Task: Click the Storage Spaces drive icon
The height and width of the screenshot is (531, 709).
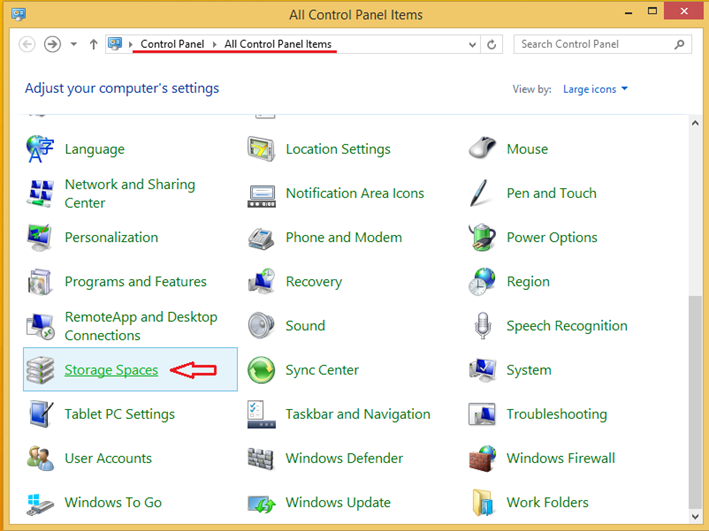Action: [41, 370]
